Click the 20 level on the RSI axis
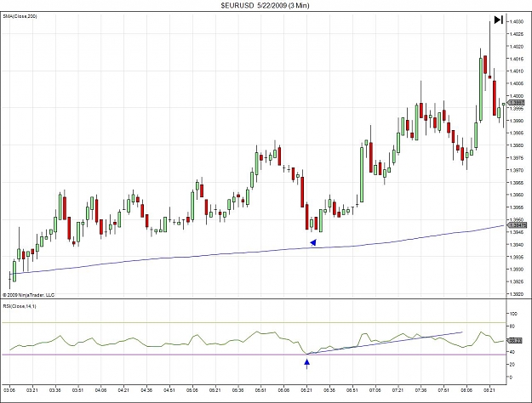Screen dimensions: 532x403 click(x=512, y=365)
